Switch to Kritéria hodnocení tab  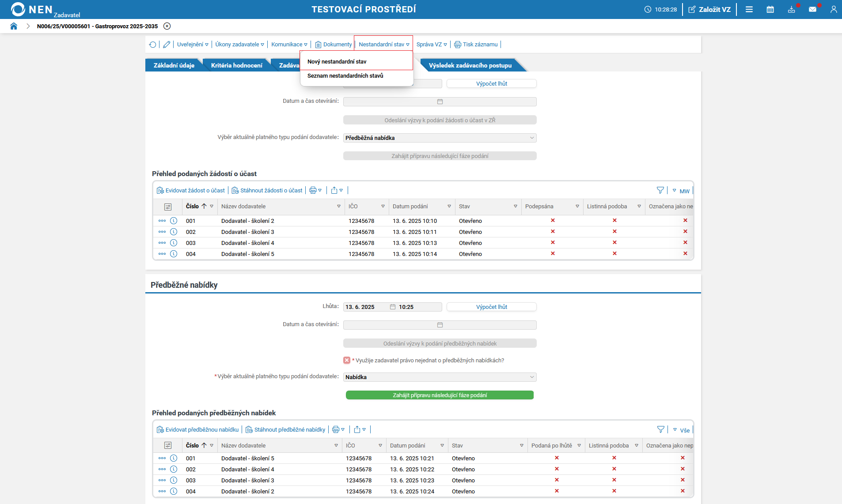click(x=237, y=65)
